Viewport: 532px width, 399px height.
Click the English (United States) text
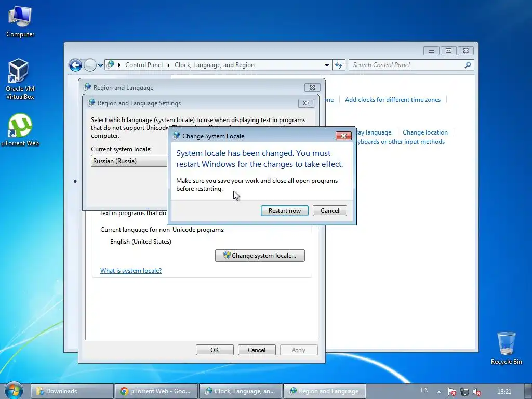coord(140,242)
